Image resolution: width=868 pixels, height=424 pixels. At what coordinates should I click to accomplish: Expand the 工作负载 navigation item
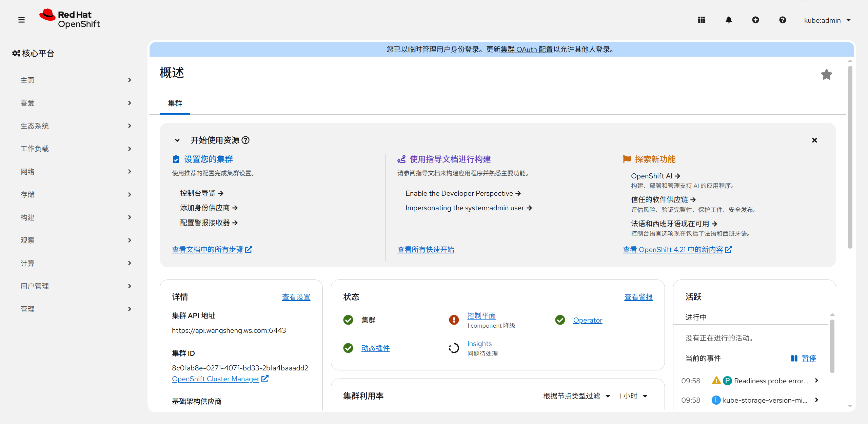[75, 149]
